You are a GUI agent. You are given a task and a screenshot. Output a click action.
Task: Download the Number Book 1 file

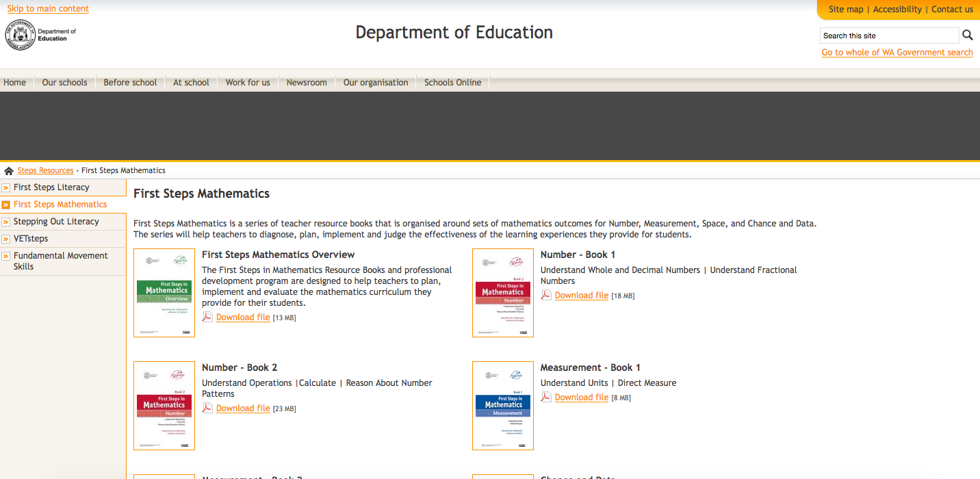click(582, 296)
